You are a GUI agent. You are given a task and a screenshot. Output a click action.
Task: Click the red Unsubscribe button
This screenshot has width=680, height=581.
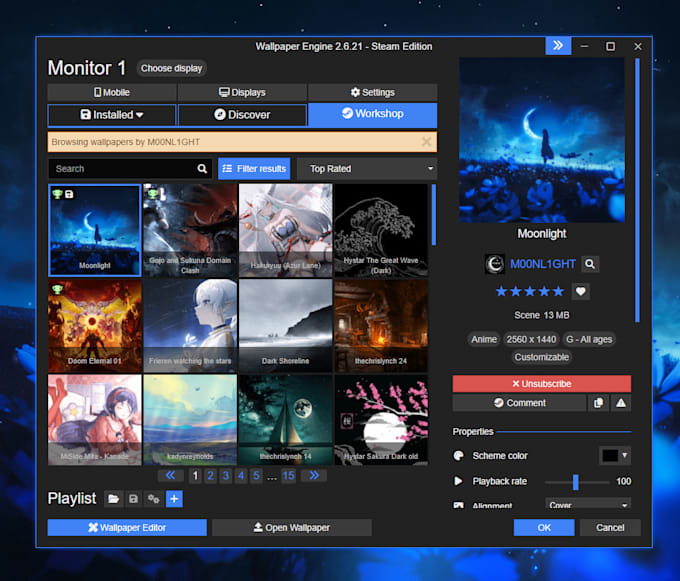pos(541,384)
